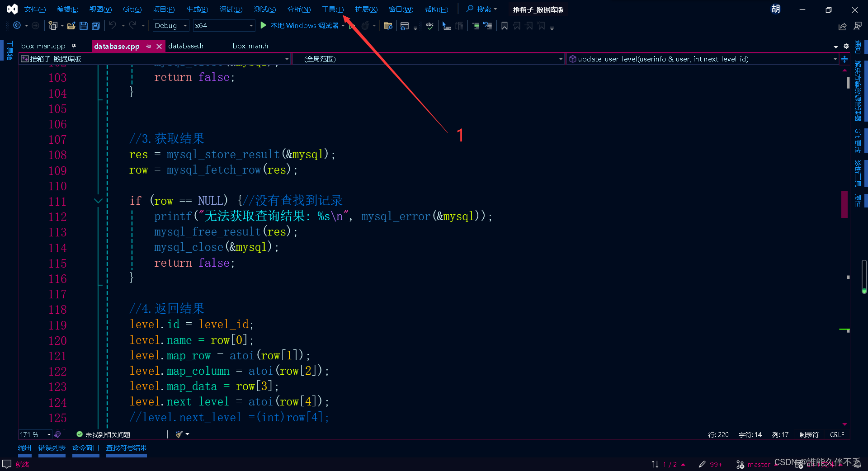
Task: Click the health indicator icon beside the zoom level
Action: pos(57,434)
